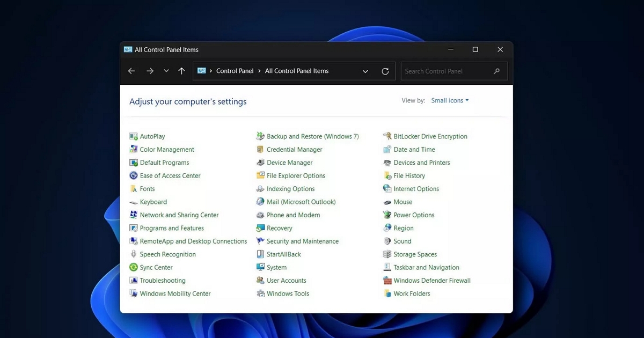The image size is (644, 338).
Task: Click the Windows Defender Firewall icon
Action: pyautogui.click(x=387, y=281)
